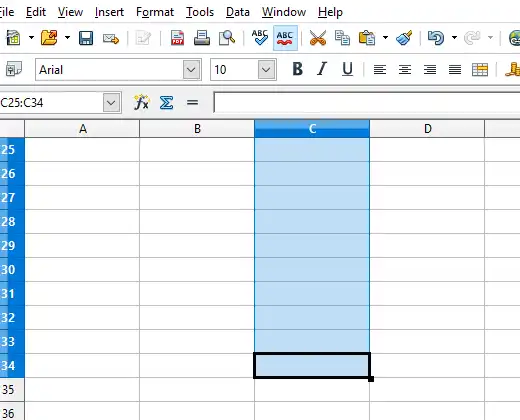Select column C header

[x=312, y=129]
